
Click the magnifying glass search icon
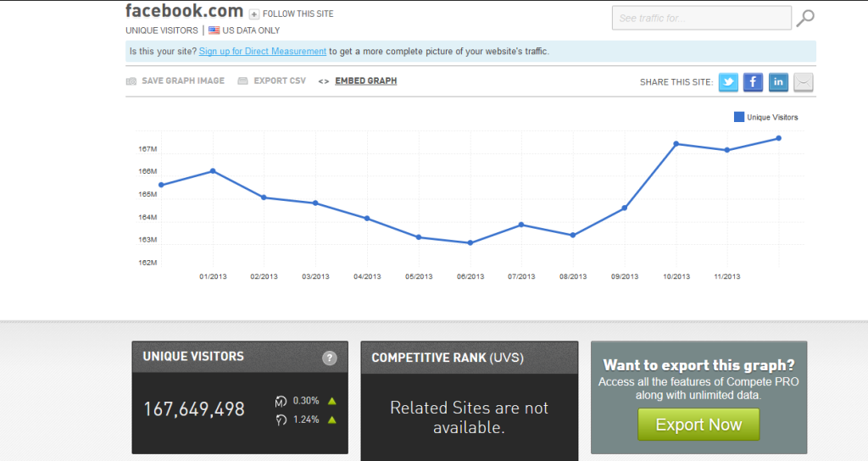click(x=806, y=18)
